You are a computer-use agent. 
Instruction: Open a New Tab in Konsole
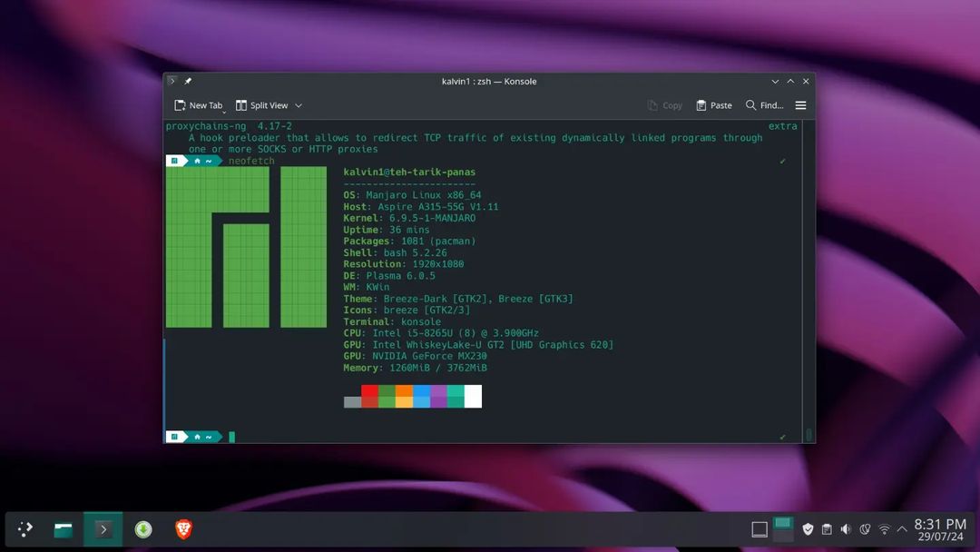click(x=198, y=105)
